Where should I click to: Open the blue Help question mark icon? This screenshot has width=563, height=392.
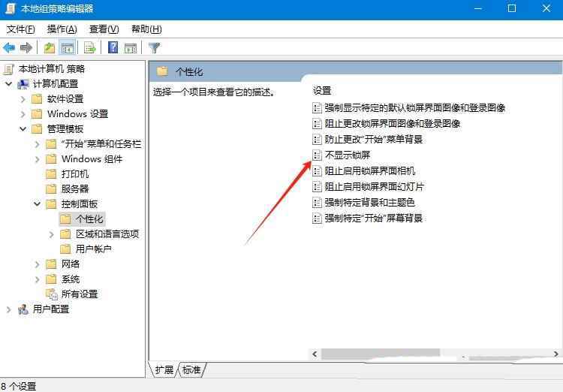click(x=113, y=47)
